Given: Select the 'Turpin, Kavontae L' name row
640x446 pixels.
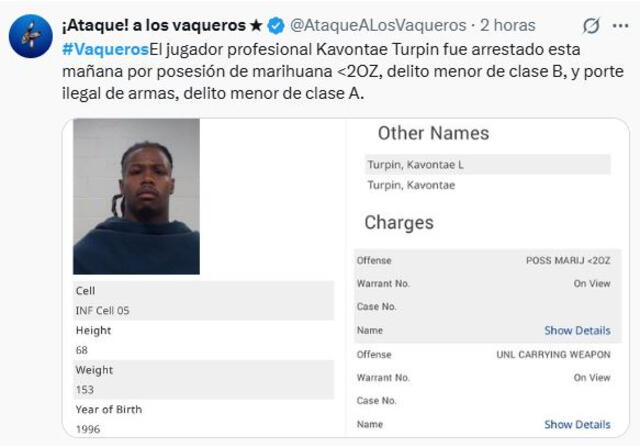Looking at the screenshot, I should 415,164.
